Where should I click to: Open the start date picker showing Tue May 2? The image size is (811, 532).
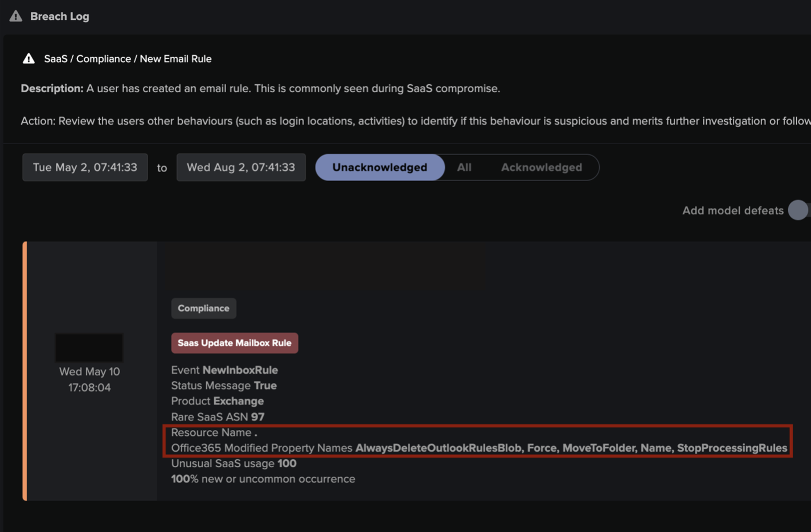[84, 167]
